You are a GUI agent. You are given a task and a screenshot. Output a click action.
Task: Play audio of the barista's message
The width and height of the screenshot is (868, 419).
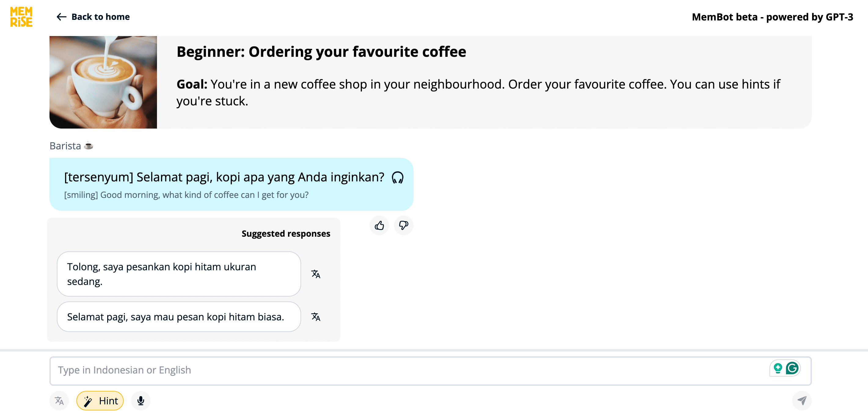click(397, 177)
